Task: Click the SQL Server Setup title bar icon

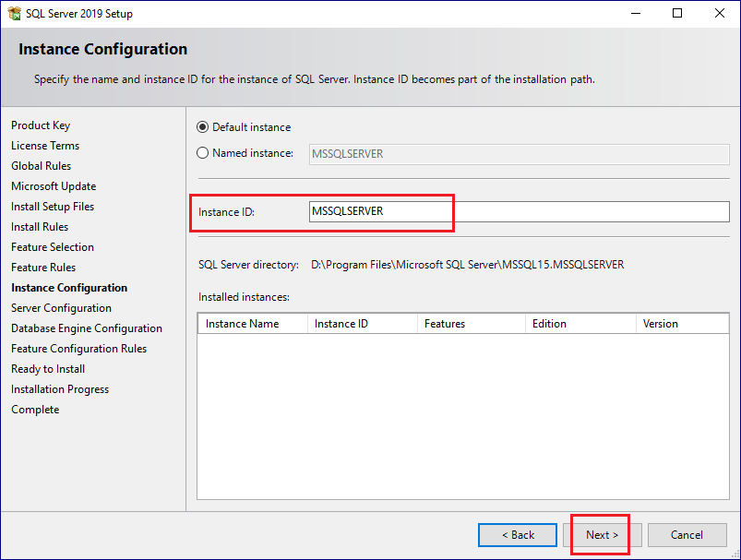Action: point(14,13)
